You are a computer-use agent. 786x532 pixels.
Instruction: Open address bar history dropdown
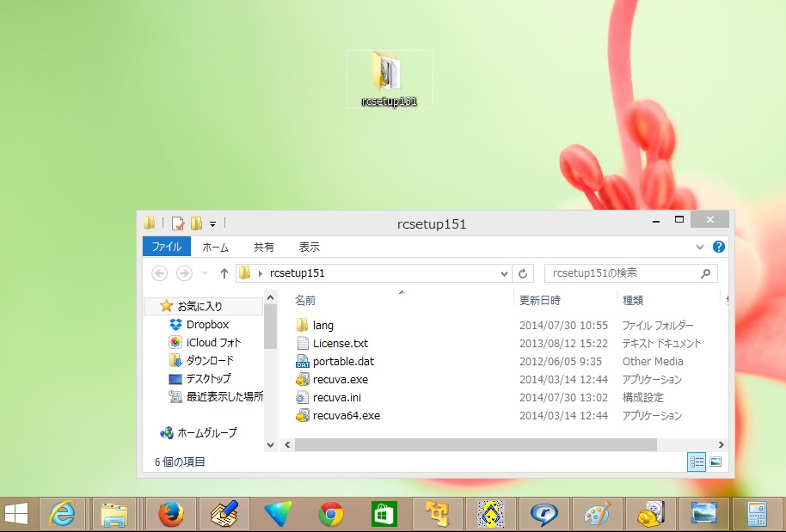(505, 273)
